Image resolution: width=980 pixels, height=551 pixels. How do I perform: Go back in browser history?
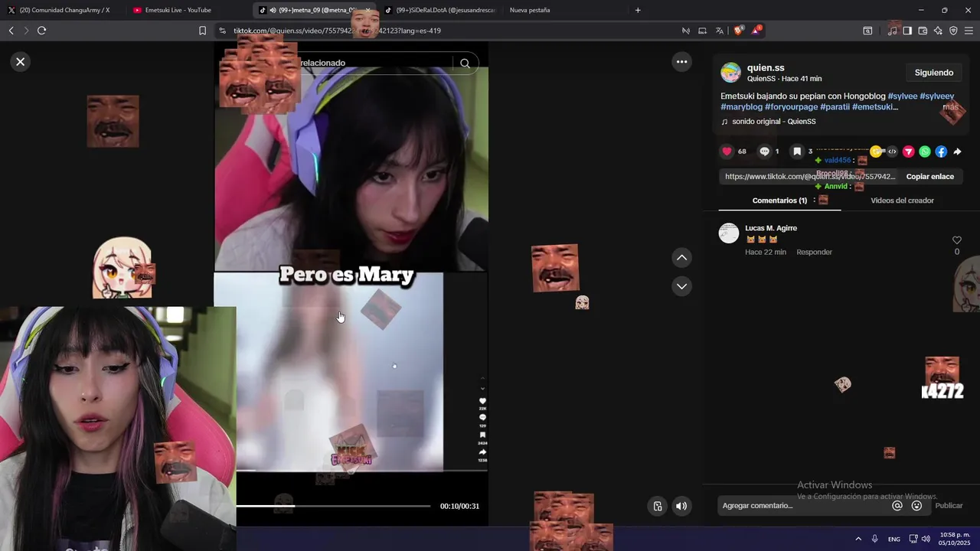coord(11,31)
